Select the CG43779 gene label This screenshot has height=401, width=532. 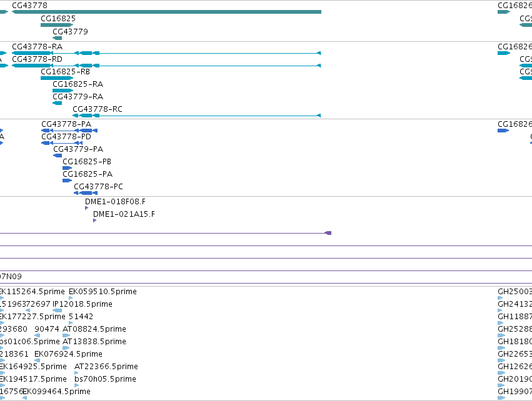coord(70,31)
